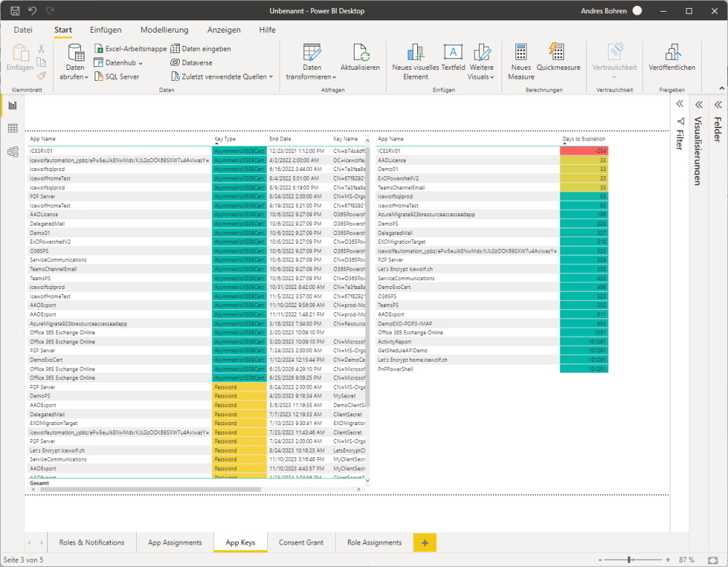Zoom in with the plus button
Screen dimensions: 728x567
[x=668, y=560]
